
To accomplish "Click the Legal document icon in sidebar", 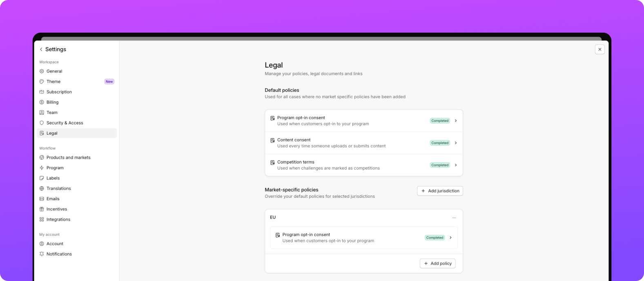I will [x=42, y=133].
